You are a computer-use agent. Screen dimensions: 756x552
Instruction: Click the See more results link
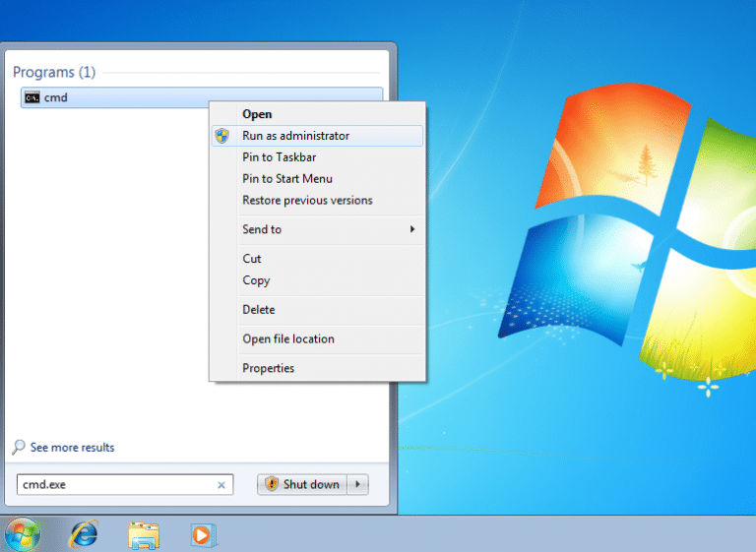point(72,448)
